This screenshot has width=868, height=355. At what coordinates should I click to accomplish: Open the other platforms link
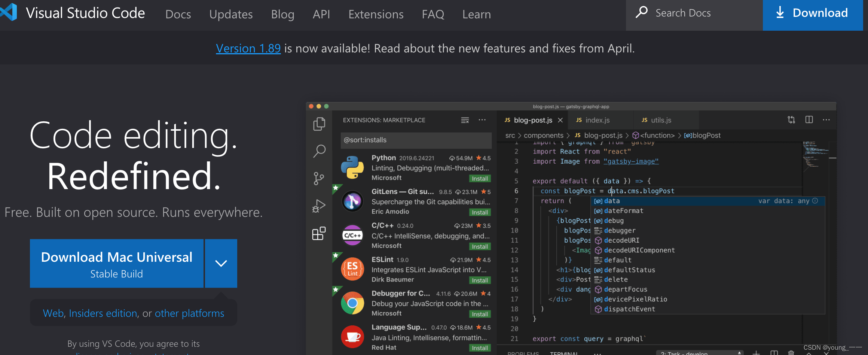pyautogui.click(x=189, y=313)
